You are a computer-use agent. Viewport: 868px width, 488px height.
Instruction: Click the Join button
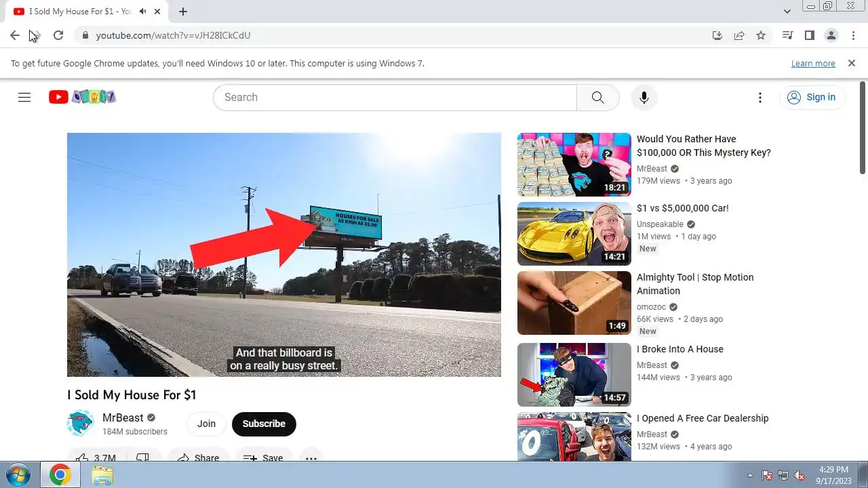pos(206,424)
